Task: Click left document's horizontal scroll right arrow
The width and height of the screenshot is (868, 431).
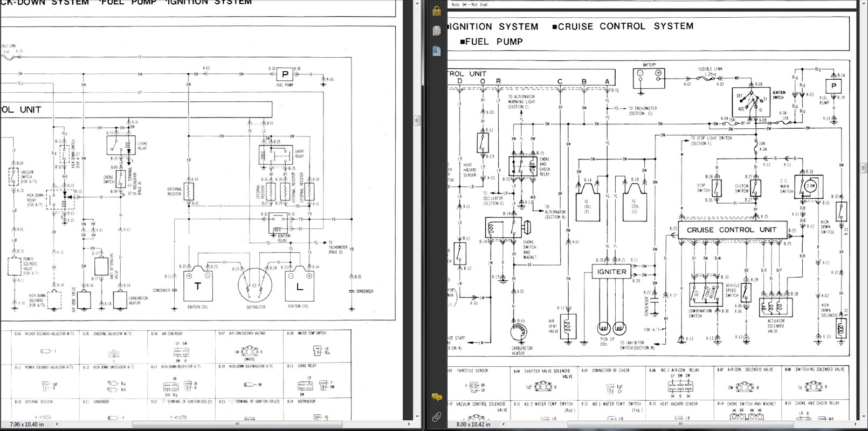Action: click(x=408, y=425)
